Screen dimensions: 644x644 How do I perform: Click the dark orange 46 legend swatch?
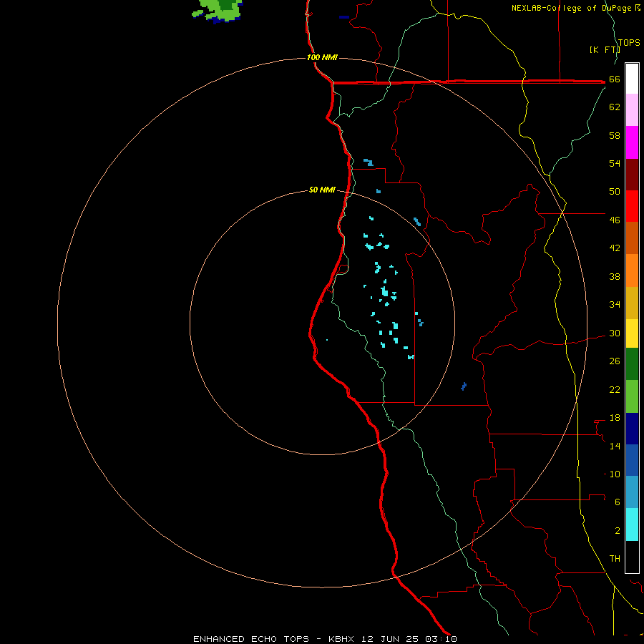632,238
